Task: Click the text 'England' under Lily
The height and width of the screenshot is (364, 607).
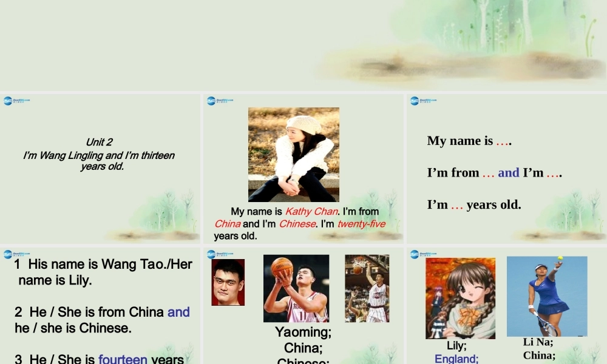Action: click(x=456, y=359)
